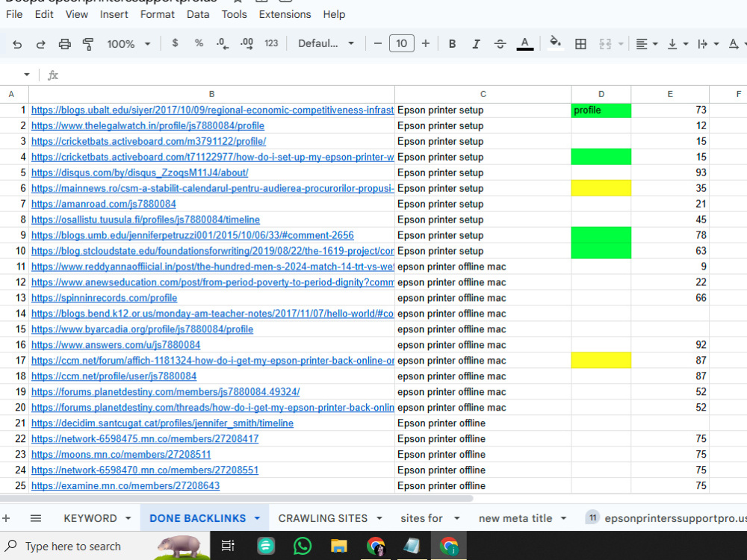Redo the last action
This screenshot has height=560, width=747.
[41, 44]
